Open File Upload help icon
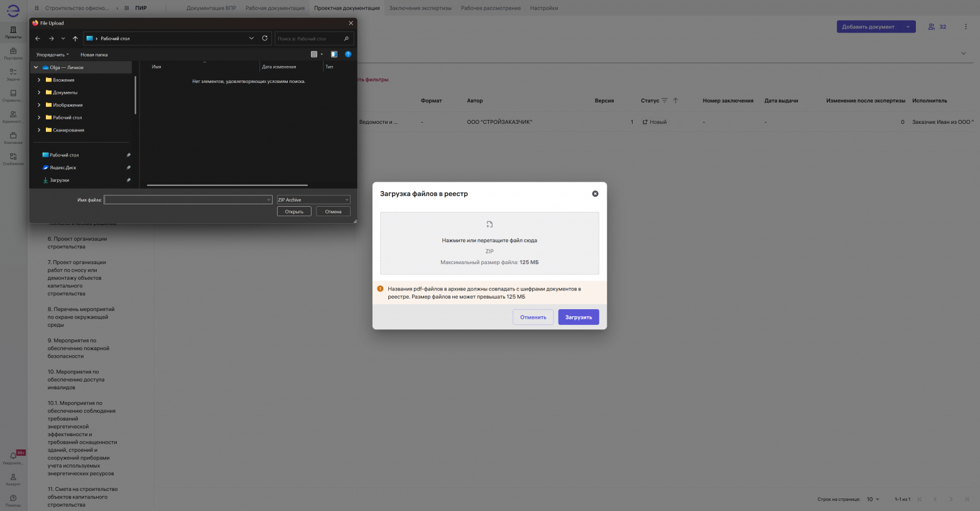 click(x=348, y=55)
